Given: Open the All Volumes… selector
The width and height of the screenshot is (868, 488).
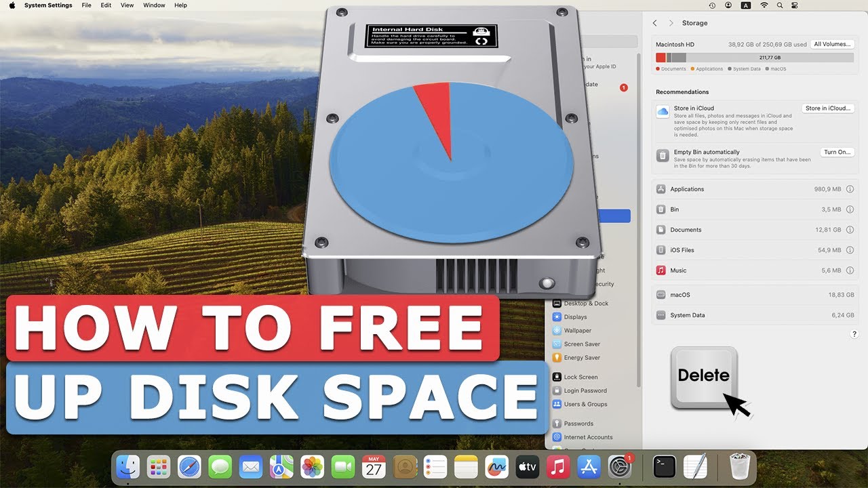Looking at the screenshot, I should click(832, 44).
